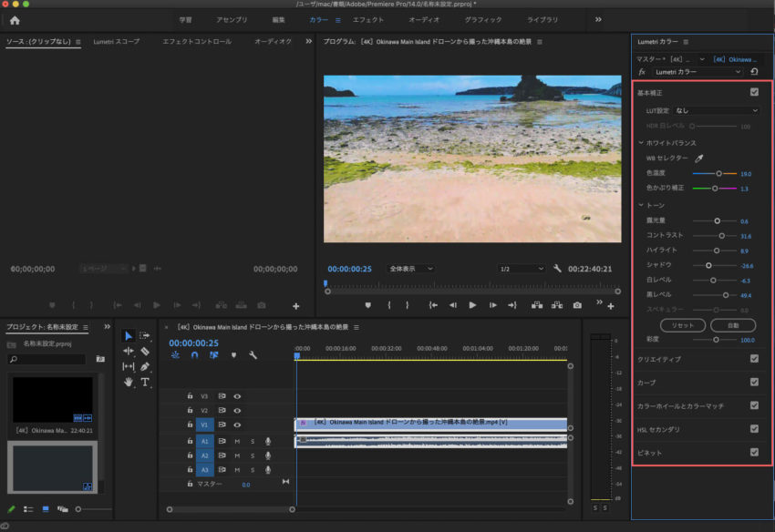This screenshot has width=775, height=532.
Task: Open the エフェクトコントロール tab
Action: pos(197,42)
